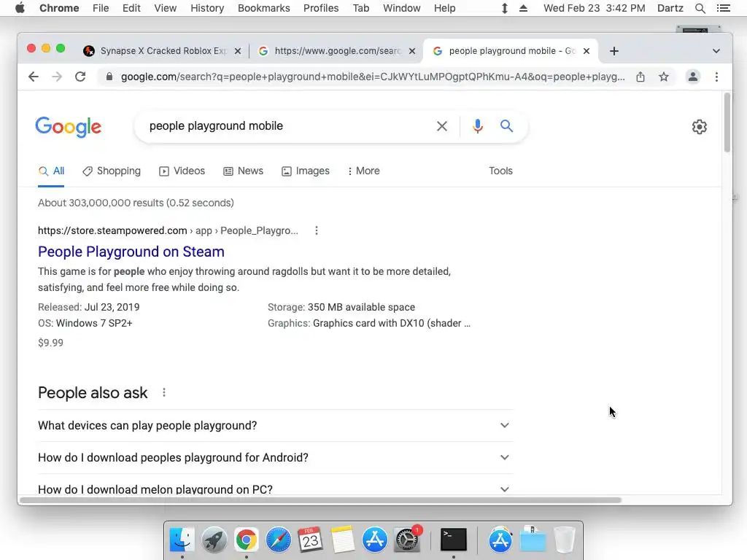
Task: Select the All results tab
Action: pos(51,171)
